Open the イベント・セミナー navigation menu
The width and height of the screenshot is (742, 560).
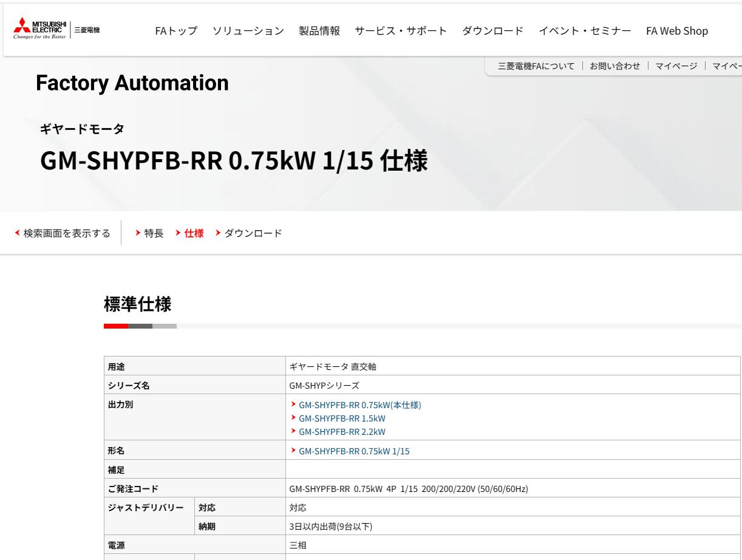point(586,30)
